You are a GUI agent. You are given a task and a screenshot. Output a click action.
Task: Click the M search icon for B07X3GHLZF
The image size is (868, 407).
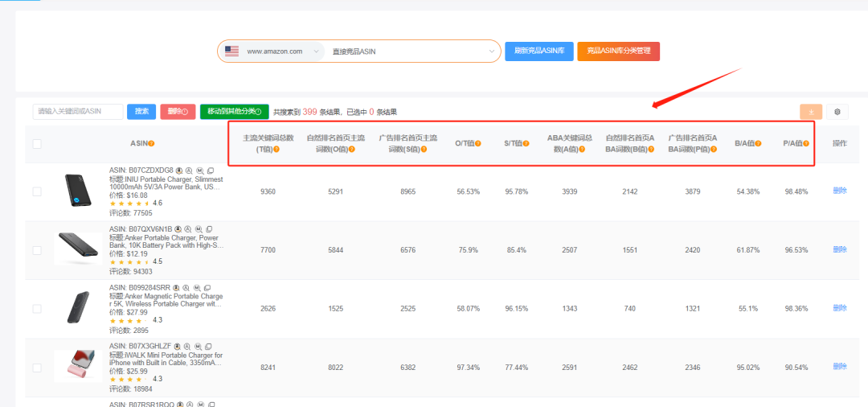[198, 347]
